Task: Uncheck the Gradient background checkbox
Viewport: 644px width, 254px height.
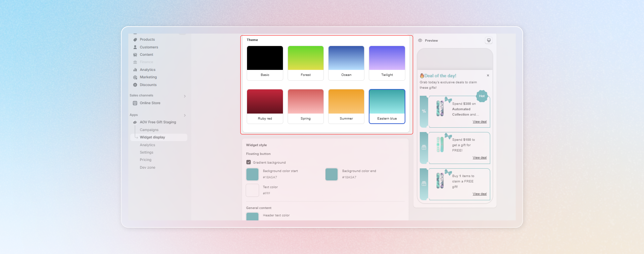Action: point(249,162)
